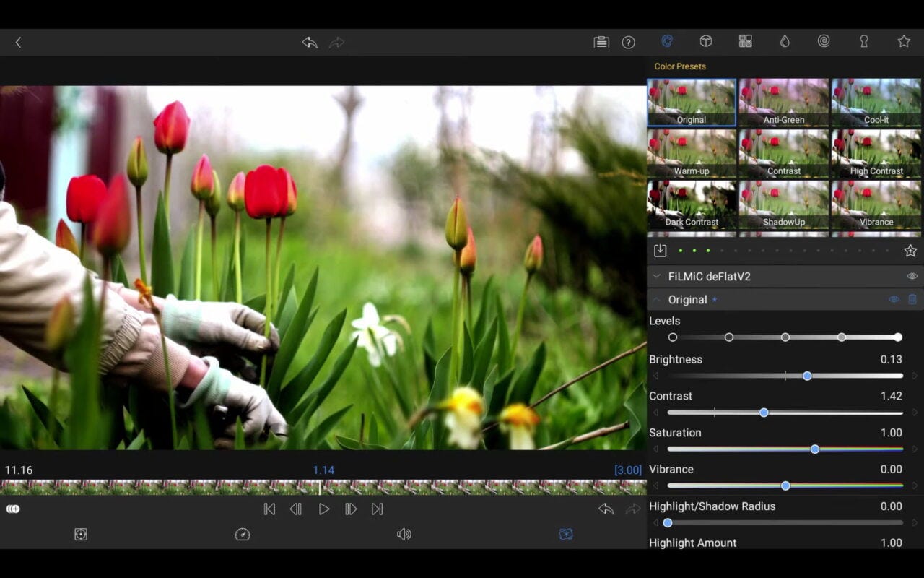Step forward one frame
924x578 pixels.
click(x=351, y=509)
